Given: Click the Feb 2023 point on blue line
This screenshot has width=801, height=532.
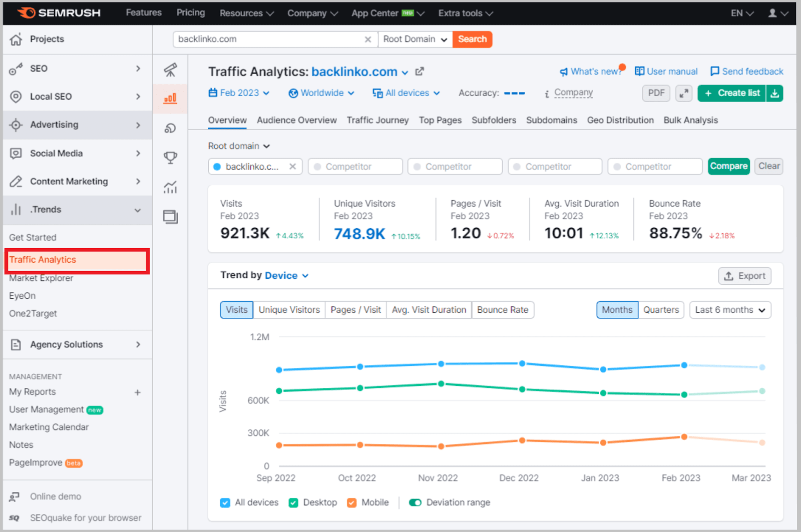Looking at the screenshot, I should pos(684,365).
